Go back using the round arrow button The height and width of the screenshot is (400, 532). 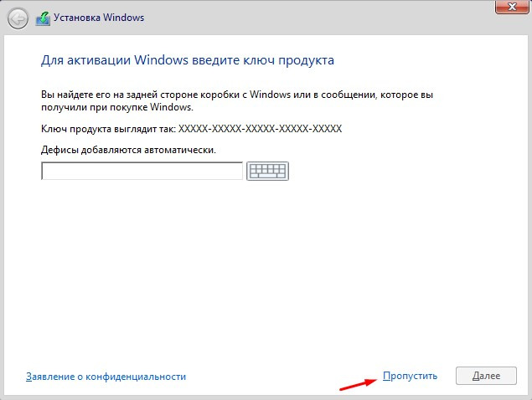[18, 18]
